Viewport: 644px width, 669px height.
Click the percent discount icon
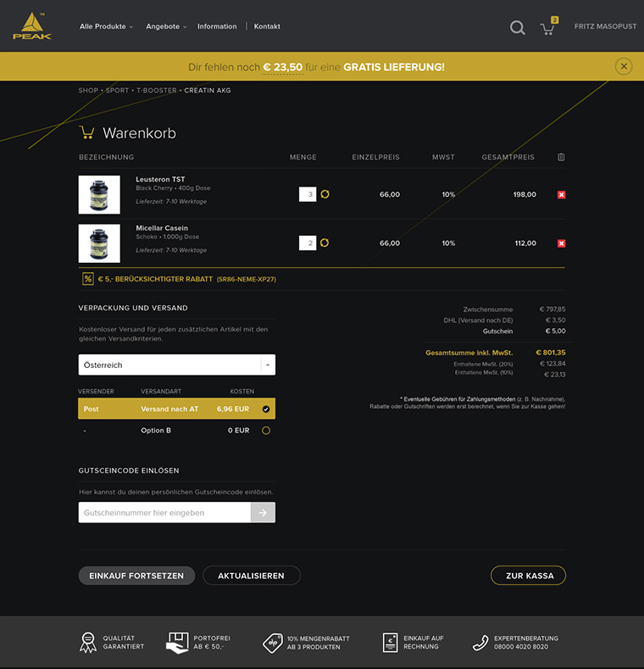point(88,279)
